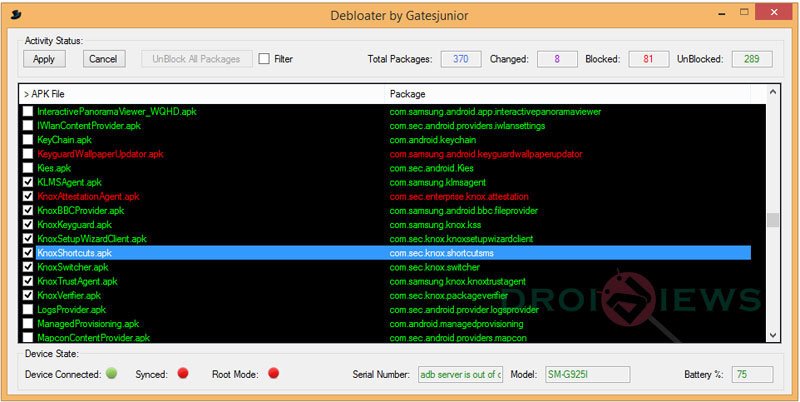Select com.sec.knox.knoxsetupwizardclient package text

point(462,239)
